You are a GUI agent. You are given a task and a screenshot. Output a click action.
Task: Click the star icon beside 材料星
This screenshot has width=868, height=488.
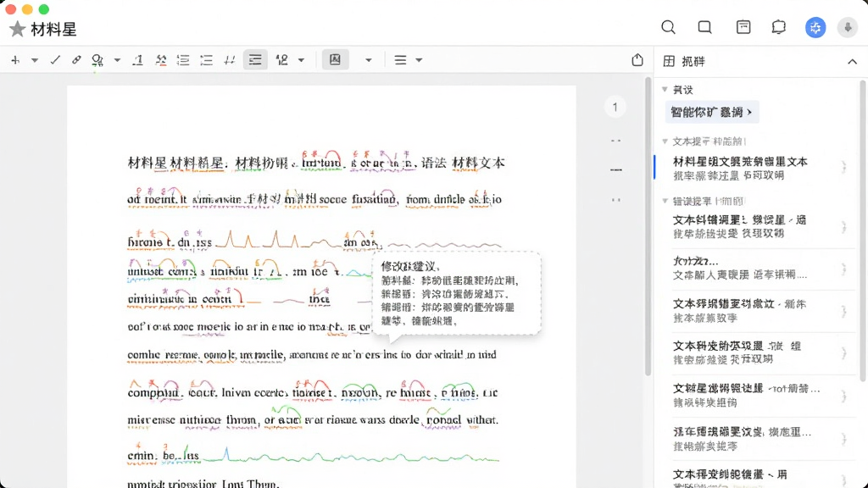pos(18,29)
